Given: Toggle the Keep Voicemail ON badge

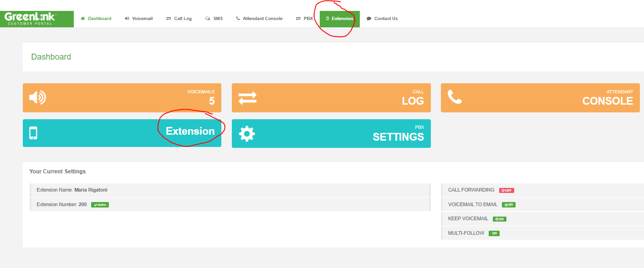Looking at the screenshot, I should tap(500, 219).
